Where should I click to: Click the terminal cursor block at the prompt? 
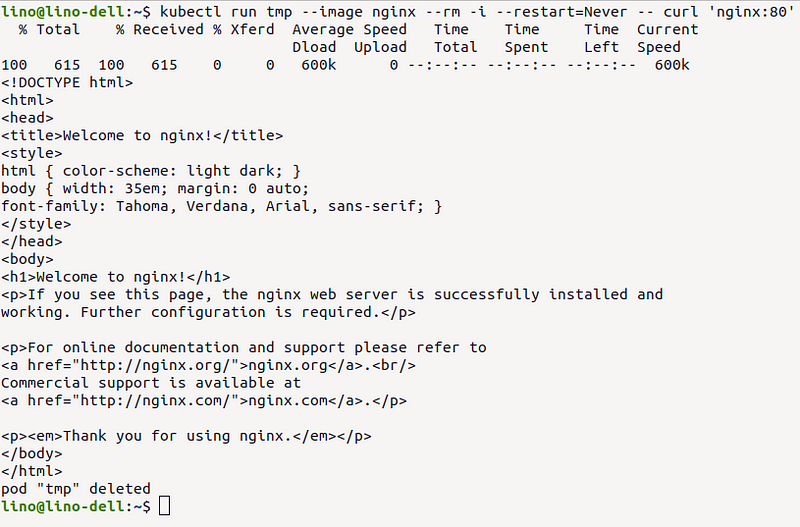click(164, 506)
